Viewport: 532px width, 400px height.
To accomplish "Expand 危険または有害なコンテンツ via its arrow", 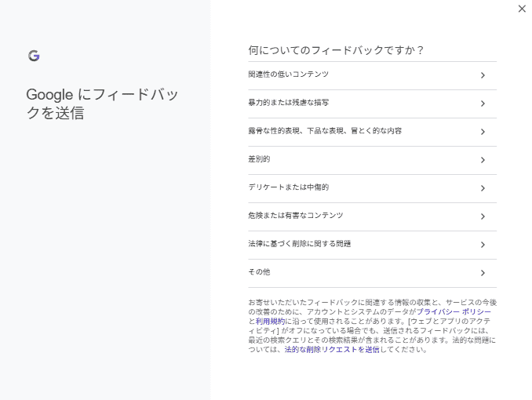I will 483,216.
